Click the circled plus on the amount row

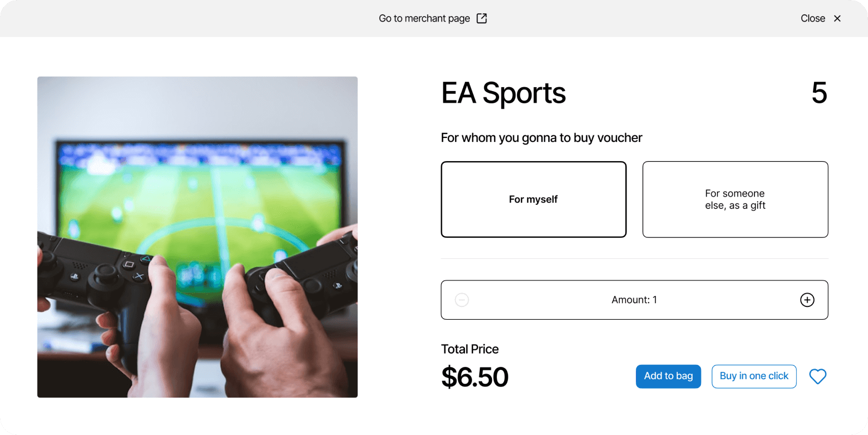(807, 300)
